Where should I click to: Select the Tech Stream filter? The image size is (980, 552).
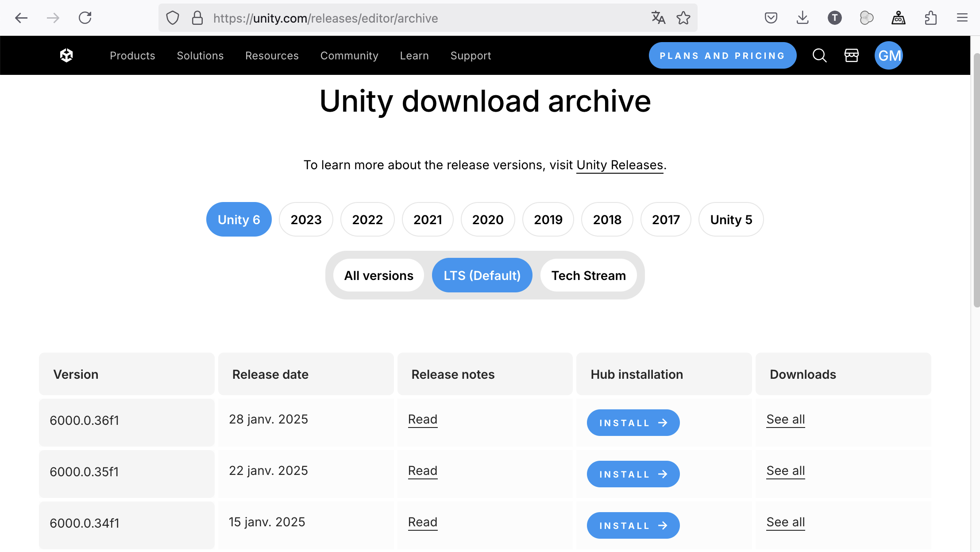[588, 276]
